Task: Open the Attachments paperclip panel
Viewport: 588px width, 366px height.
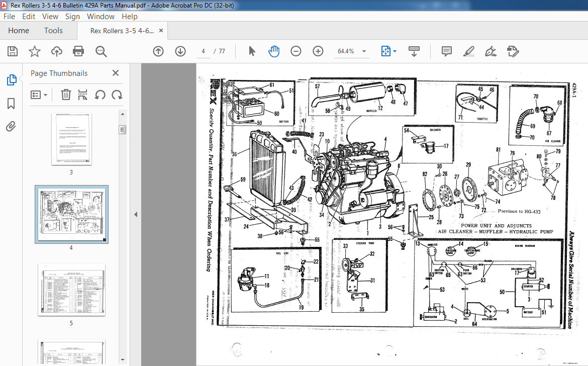Action: click(x=11, y=126)
